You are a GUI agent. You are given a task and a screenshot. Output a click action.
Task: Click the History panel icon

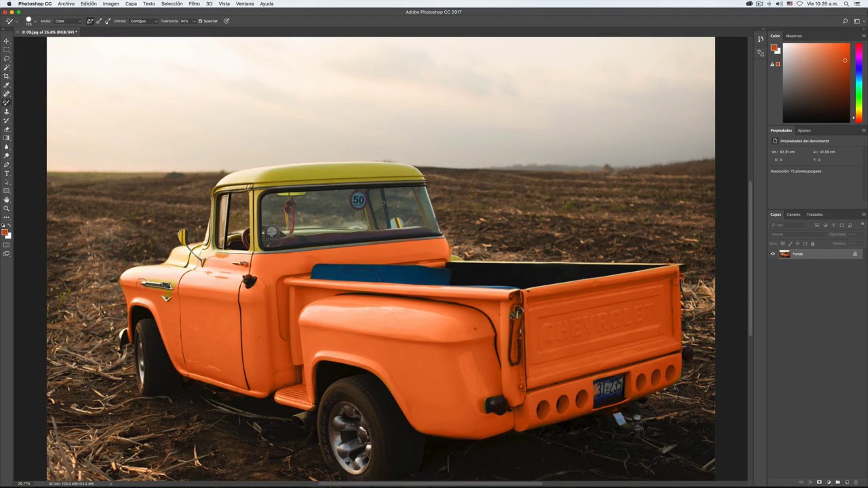coord(760,39)
